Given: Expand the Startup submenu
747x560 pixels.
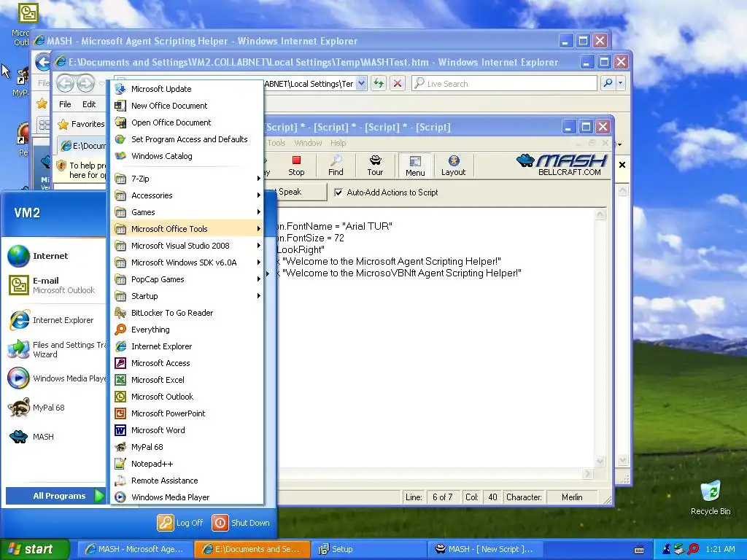Looking at the screenshot, I should pyautogui.click(x=187, y=296).
